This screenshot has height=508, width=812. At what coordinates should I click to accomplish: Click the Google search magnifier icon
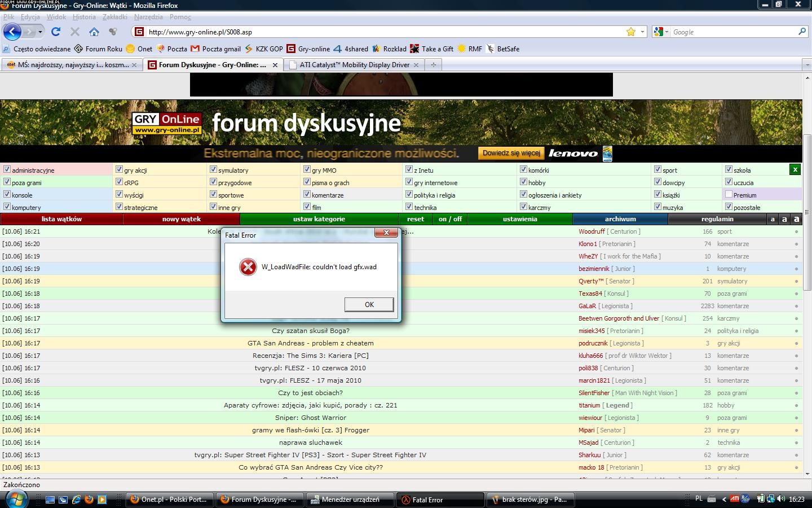point(802,32)
